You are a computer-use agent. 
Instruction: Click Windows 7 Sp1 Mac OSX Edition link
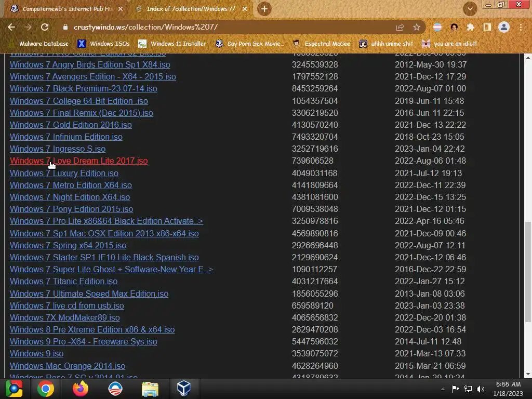[104, 233]
